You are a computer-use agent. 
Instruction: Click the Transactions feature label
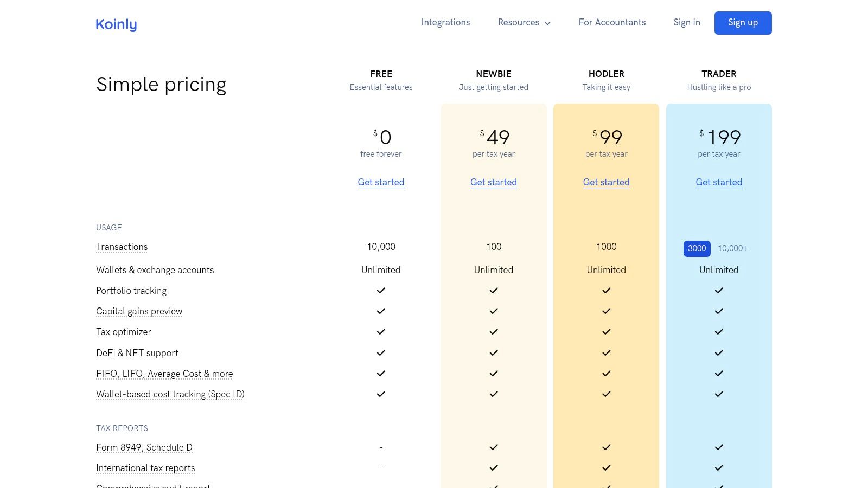click(122, 247)
